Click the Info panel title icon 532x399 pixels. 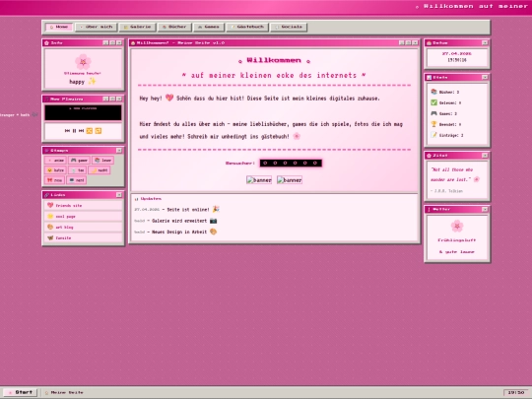[x=47, y=42]
